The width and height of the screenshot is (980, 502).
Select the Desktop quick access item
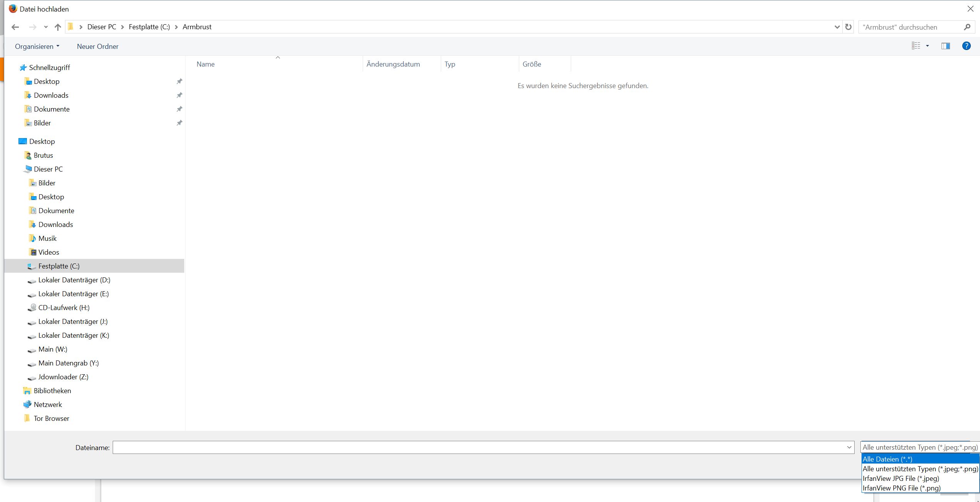(47, 81)
